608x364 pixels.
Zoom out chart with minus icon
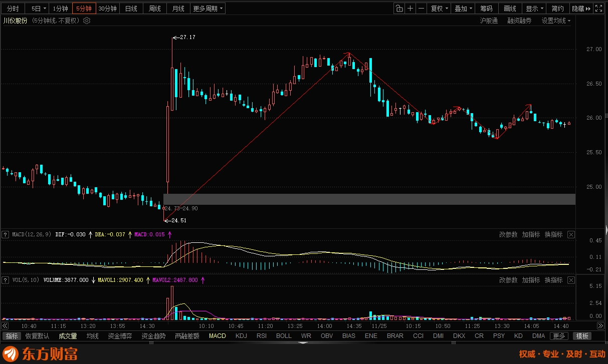coord(422,9)
